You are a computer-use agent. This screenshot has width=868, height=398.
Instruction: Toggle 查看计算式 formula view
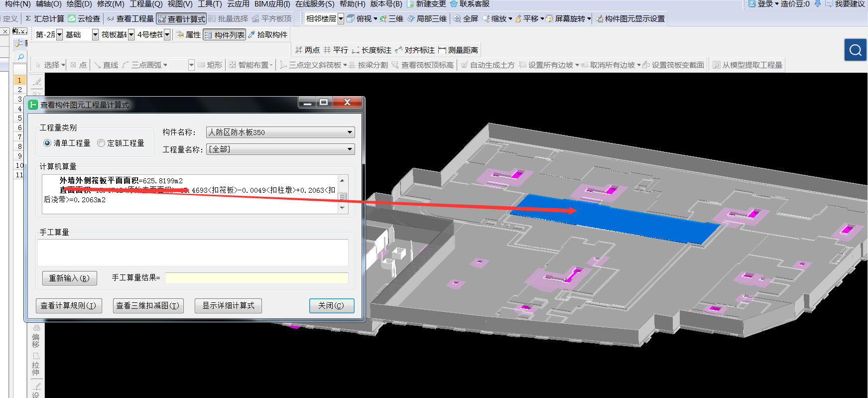click(x=181, y=18)
